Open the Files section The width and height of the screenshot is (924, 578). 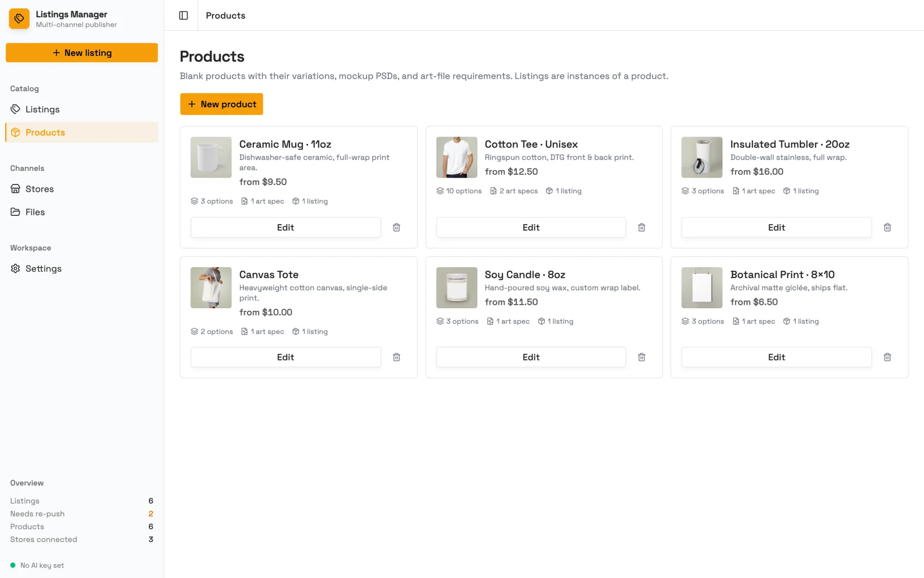[82, 212]
